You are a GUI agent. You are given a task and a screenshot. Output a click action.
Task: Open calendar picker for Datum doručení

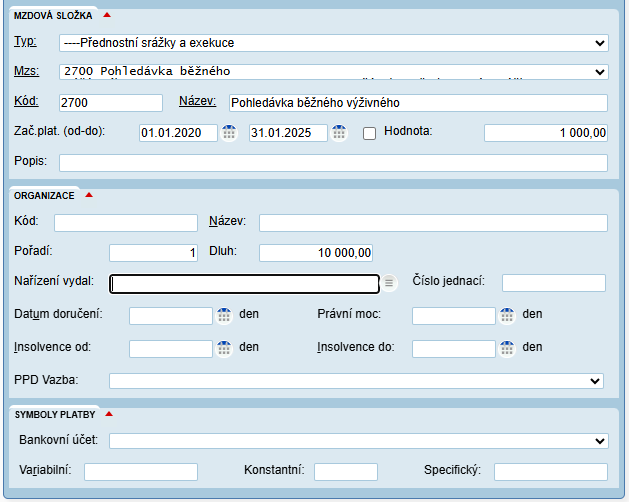click(x=225, y=315)
